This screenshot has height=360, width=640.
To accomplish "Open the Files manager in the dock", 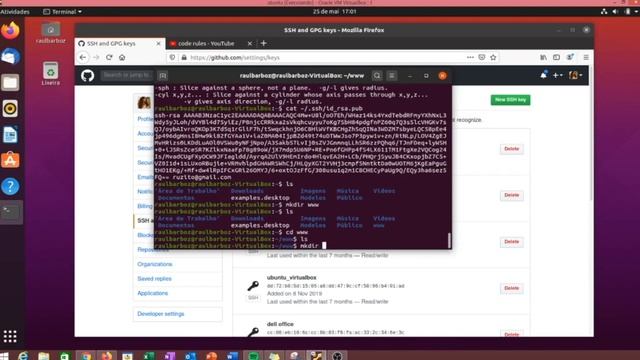I will click(10, 82).
